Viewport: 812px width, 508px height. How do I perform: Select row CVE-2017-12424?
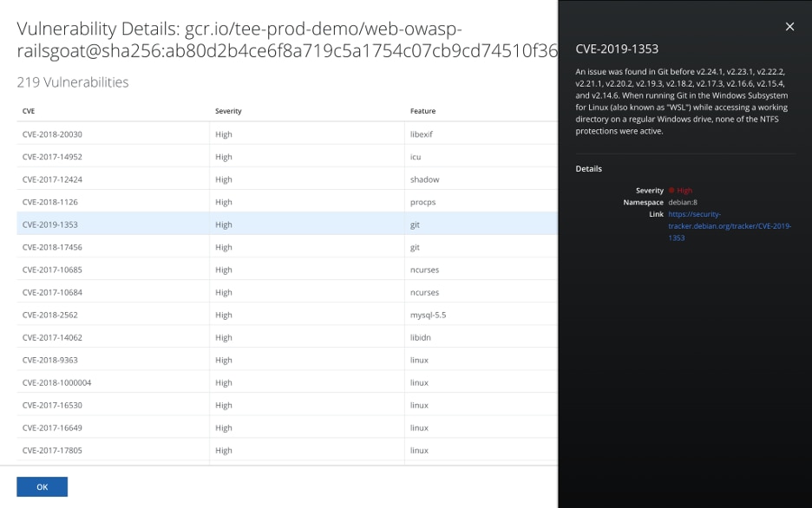[x=287, y=179]
